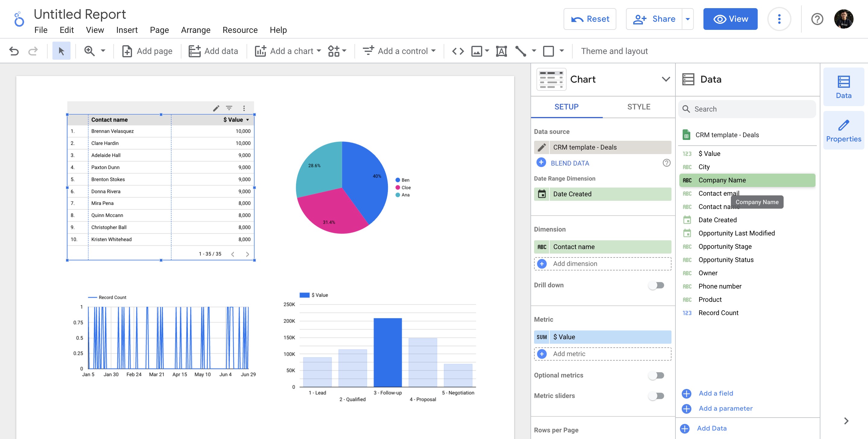Open the Resource menu
This screenshot has height=439, width=868.
pyautogui.click(x=240, y=30)
